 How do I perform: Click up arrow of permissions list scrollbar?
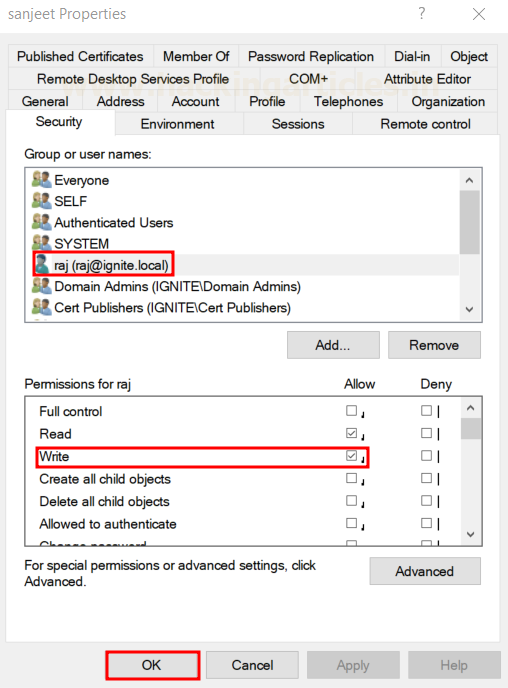[471, 408]
